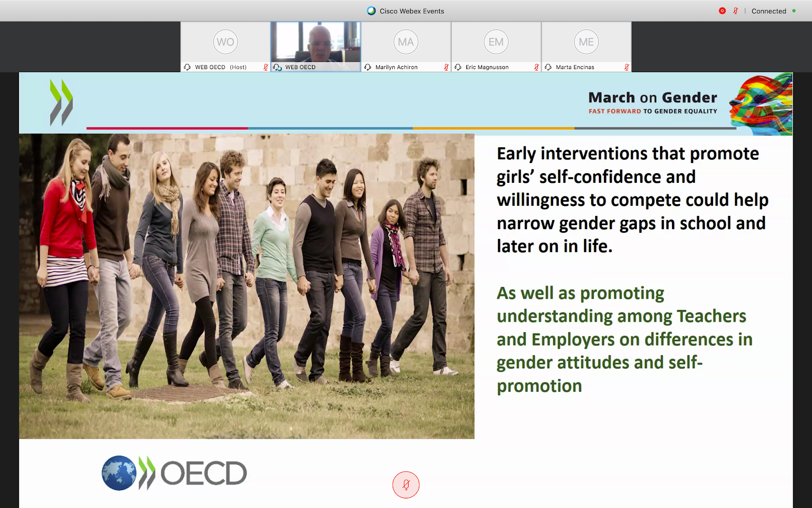812x508 pixels.
Task: Click the MA avatar circle
Action: pyautogui.click(x=406, y=42)
